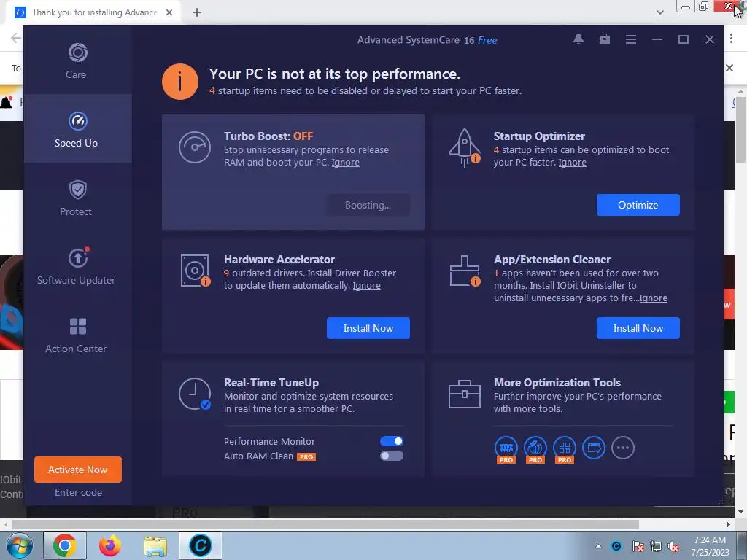This screenshot has width=747, height=560.
Task: Go to Action Center
Action: [77, 334]
